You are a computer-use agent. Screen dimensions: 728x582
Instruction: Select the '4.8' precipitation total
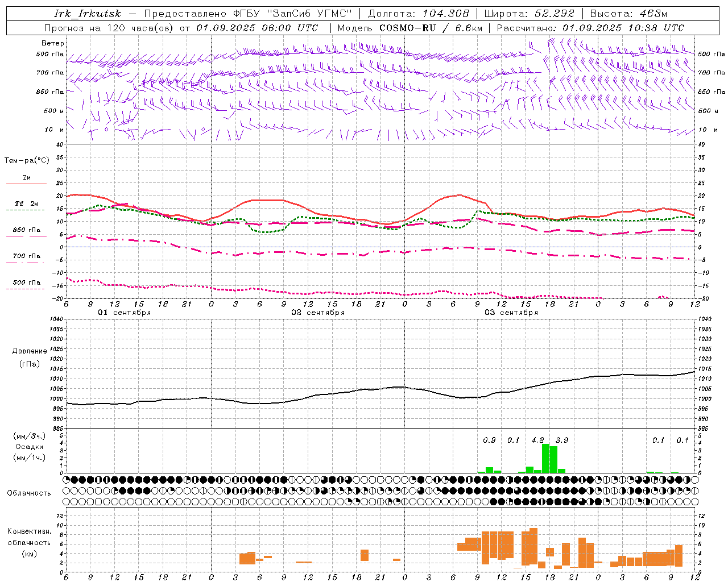(x=537, y=440)
